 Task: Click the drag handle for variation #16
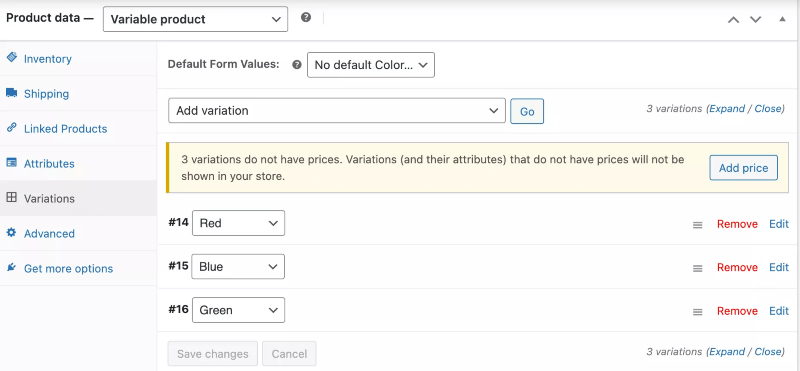coord(697,312)
